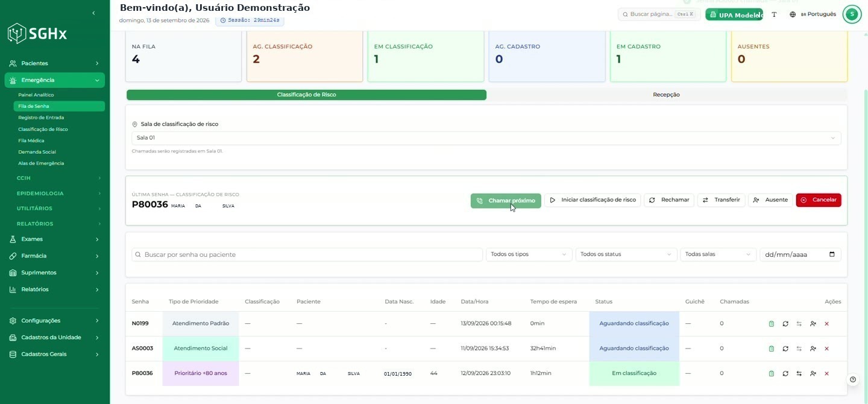Click the font size T icon
The height and width of the screenshot is (404, 868).
(774, 14)
